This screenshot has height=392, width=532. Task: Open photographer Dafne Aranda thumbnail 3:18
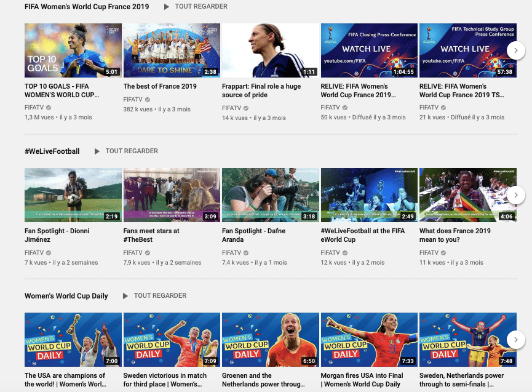pos(271,195)
